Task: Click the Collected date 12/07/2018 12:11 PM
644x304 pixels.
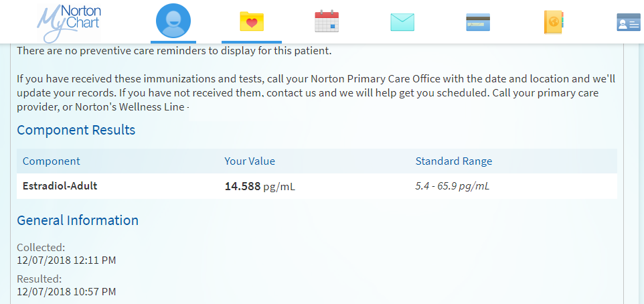Action: click(67, 260)
